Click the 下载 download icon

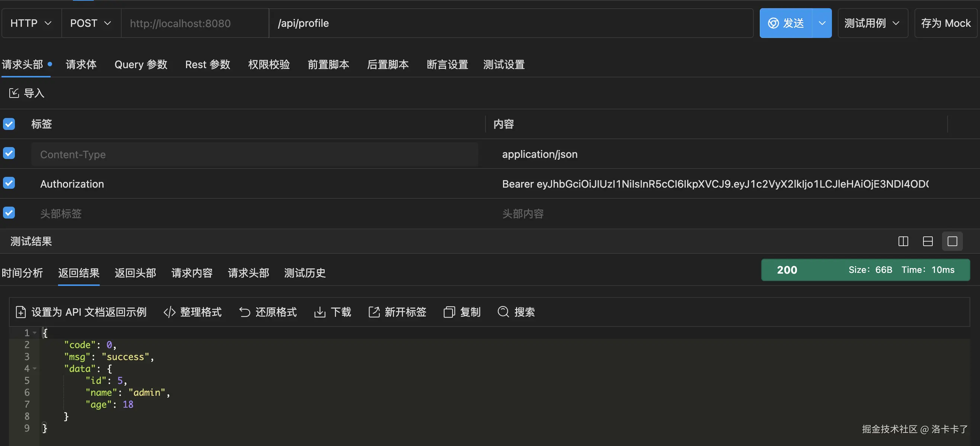(x=320, y=312)
